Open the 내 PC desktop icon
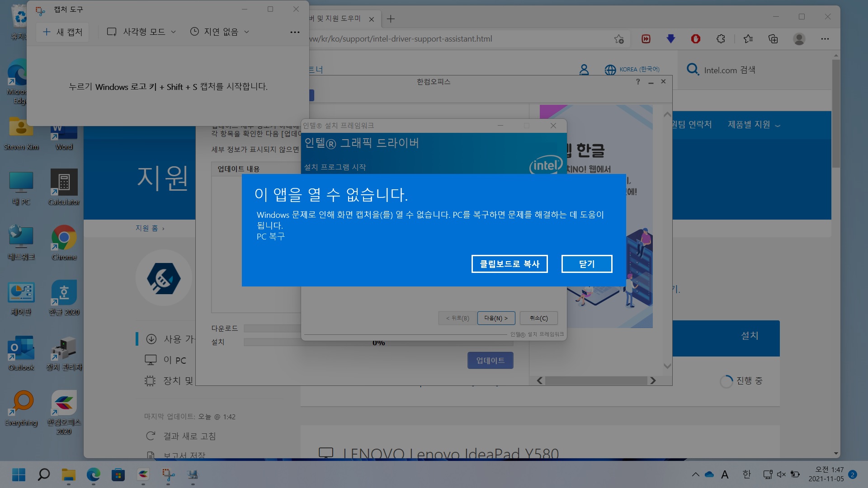Image resolution: width=868 pixels, height=488 pixels. click(x=21, y=188)
